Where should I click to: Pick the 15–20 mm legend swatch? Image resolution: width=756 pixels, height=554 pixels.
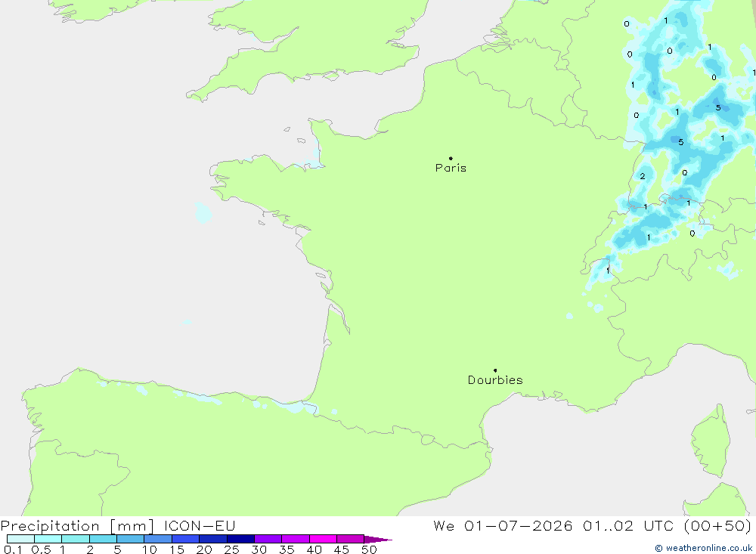(185, 539)
